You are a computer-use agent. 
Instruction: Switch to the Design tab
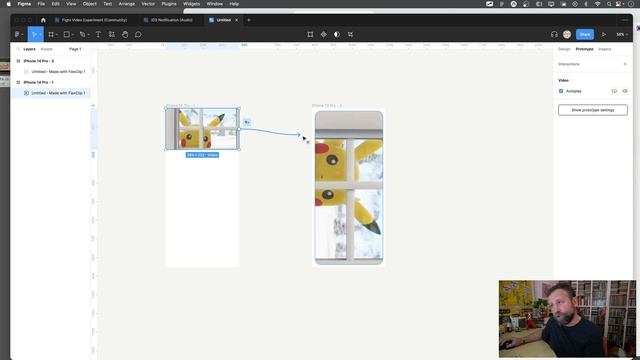point(564,49)
